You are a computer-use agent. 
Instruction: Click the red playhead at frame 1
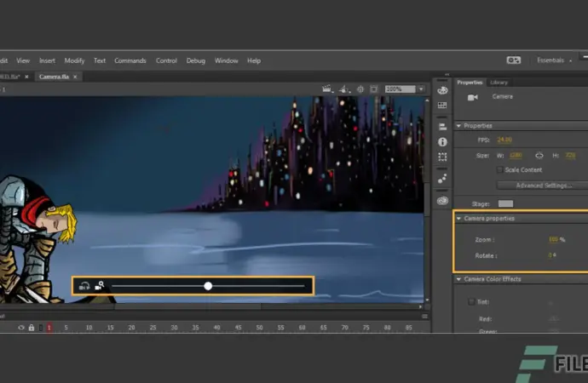tap(49, 328)
